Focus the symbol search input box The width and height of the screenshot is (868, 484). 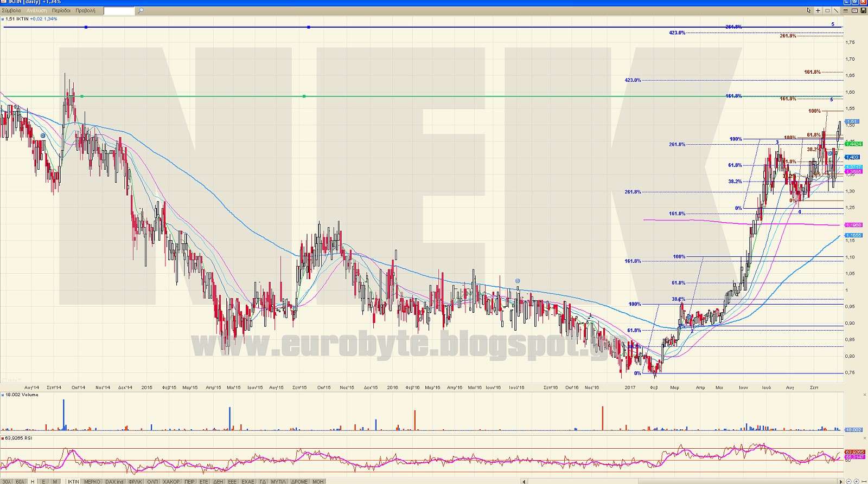118,10
